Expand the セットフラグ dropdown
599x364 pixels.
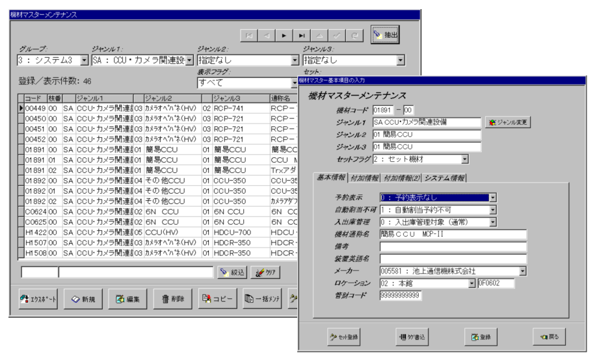click(464, 159)
